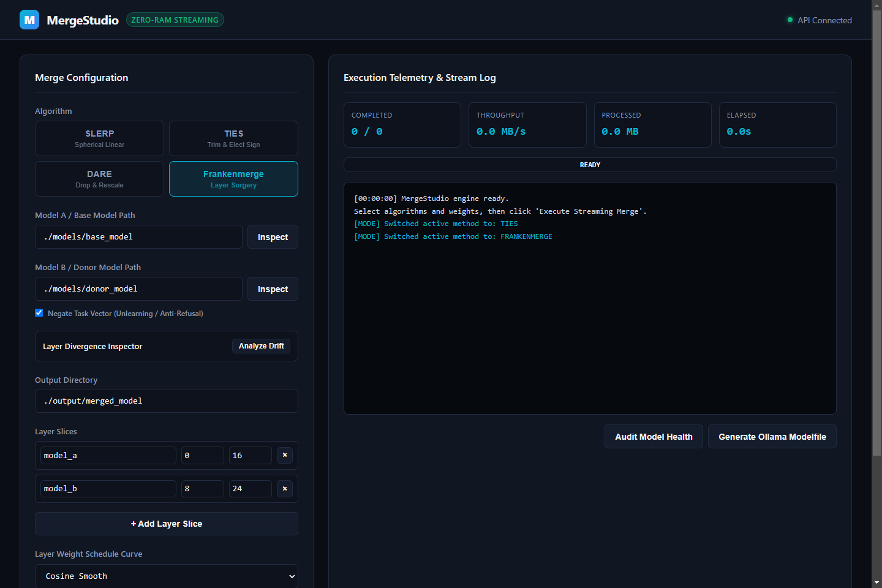Click the Execution Telemetry & Stream Log heading
This screenshot has height=588, width=882.
[420, 78]
